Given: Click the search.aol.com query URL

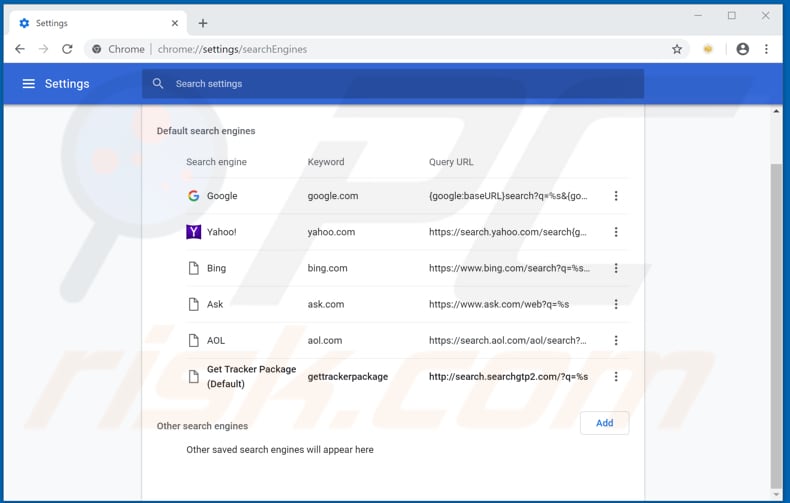Looking at the screenshot, I should click(508, 340).
